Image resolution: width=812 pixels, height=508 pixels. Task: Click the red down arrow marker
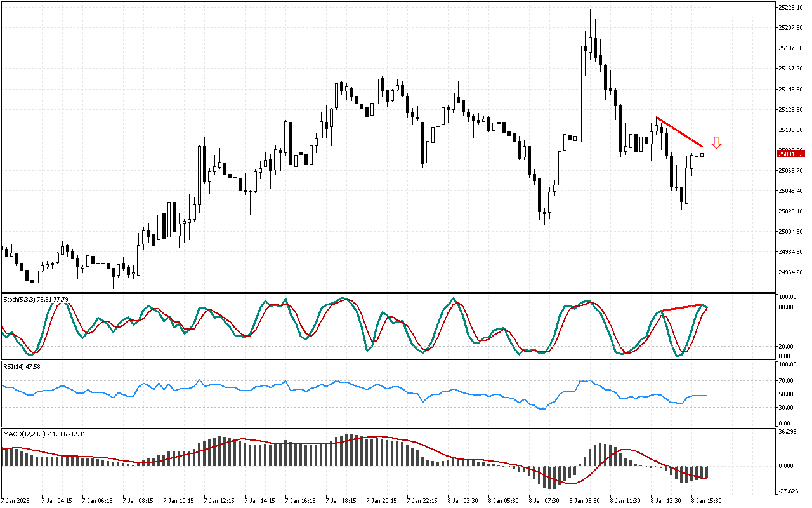pos(716,142)
